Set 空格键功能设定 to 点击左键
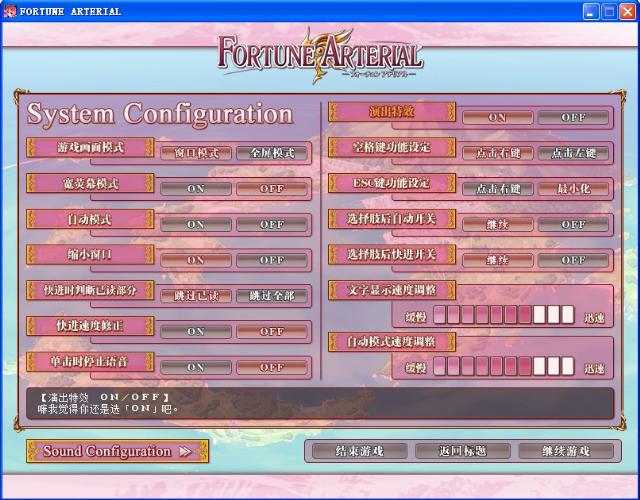 point(573,153)
